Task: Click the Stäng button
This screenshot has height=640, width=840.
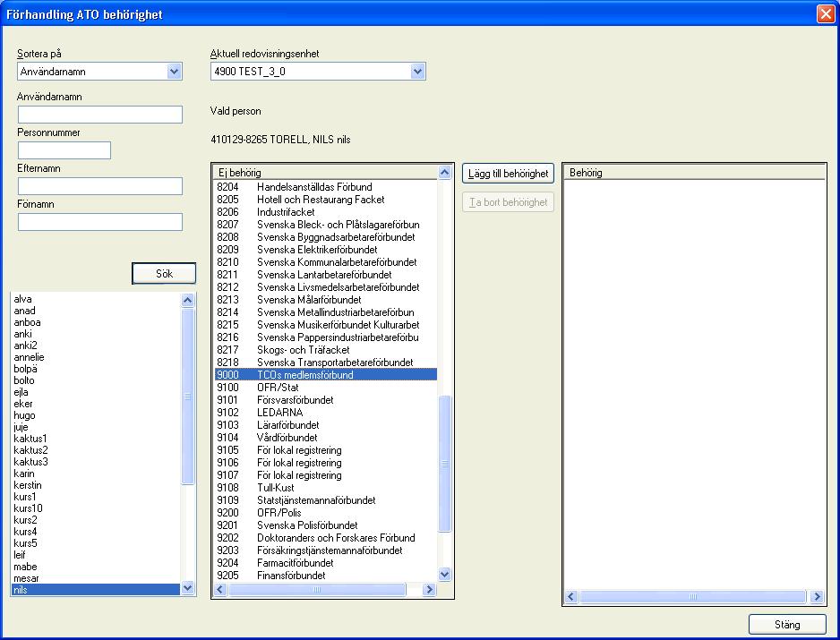Action: (x=787, y=625)
